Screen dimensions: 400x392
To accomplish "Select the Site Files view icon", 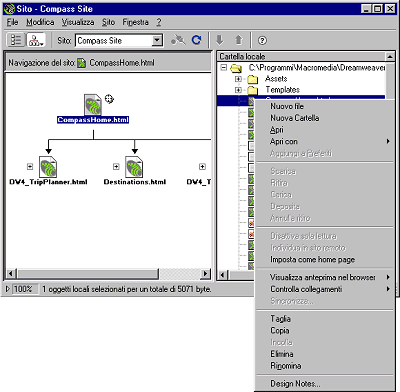I will 16,40.
